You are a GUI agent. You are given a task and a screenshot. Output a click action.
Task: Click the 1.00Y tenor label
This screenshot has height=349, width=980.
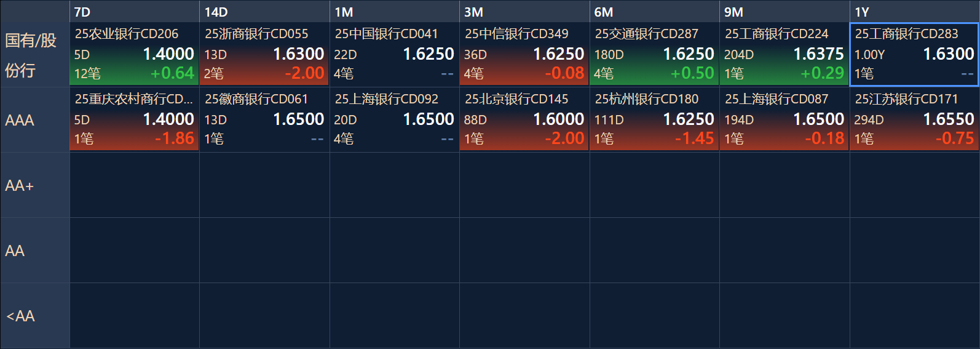coord(869,55)
